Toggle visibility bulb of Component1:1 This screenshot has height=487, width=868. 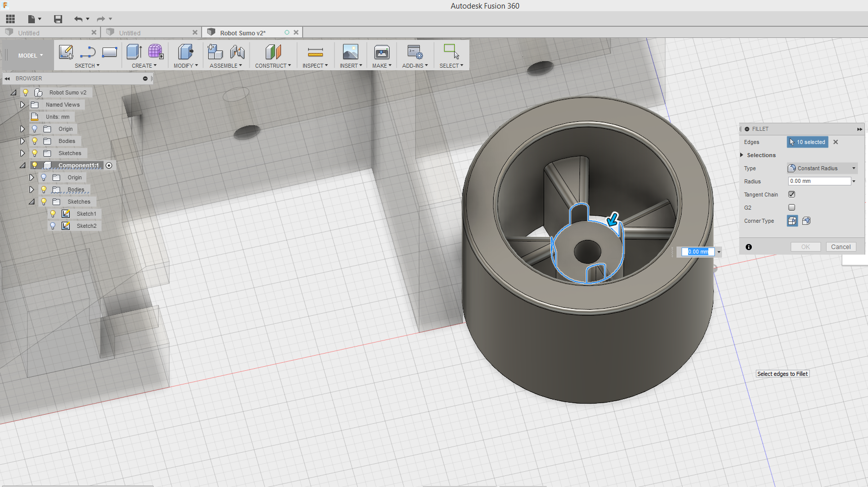(x=34, y=165)
